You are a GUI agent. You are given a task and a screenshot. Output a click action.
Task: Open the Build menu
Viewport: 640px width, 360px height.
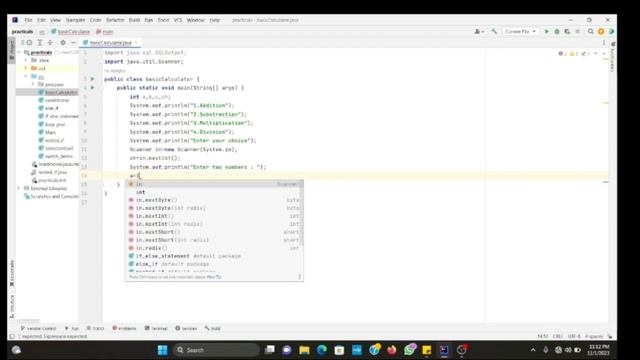click(x=134, y=20)
